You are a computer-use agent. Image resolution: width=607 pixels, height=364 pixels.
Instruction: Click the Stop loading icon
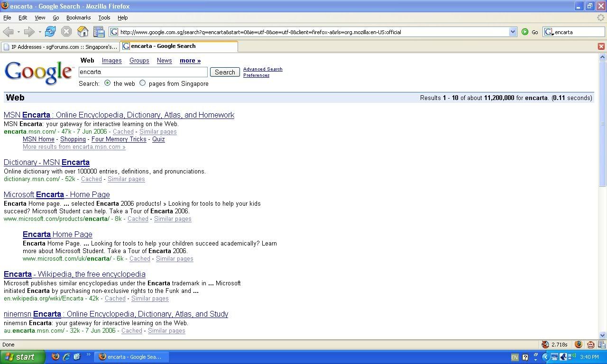66,32
